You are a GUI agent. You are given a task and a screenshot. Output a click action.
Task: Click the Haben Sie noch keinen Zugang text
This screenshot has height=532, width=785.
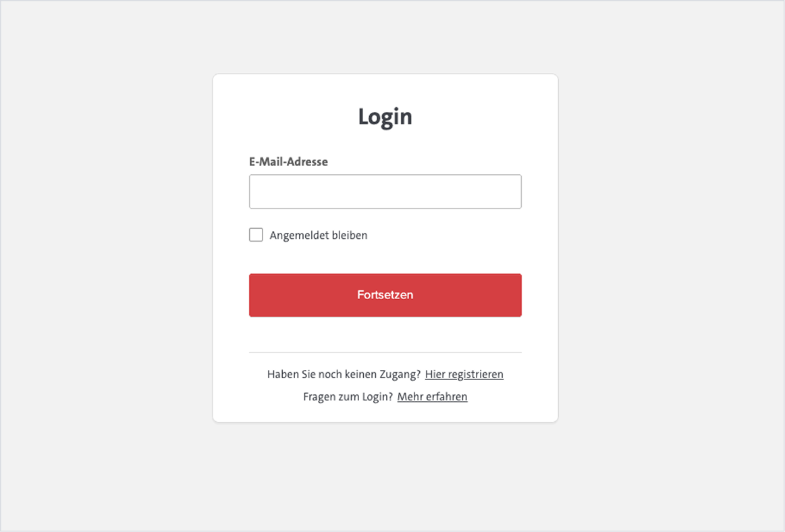(344, 374)
